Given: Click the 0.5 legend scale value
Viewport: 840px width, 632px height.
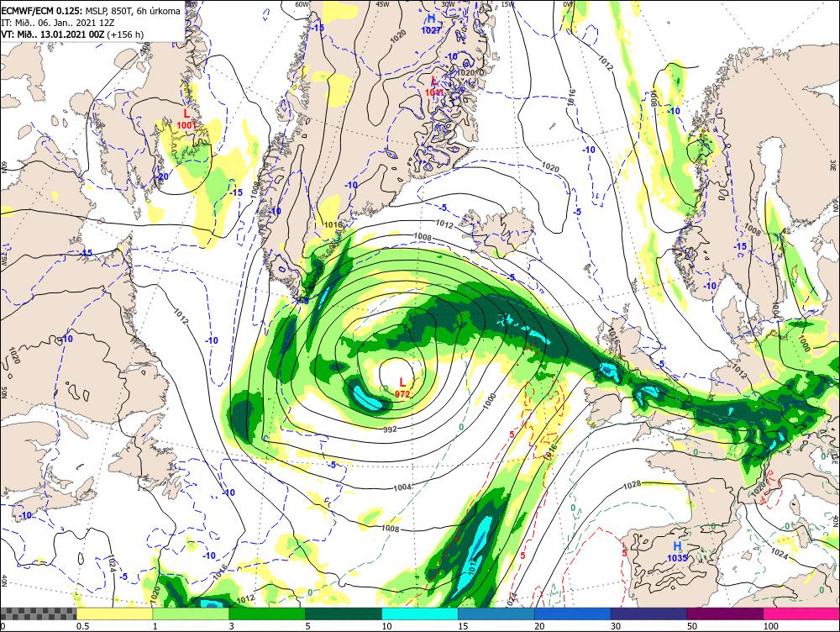Looking at the screenshot, I should point(82,626).
